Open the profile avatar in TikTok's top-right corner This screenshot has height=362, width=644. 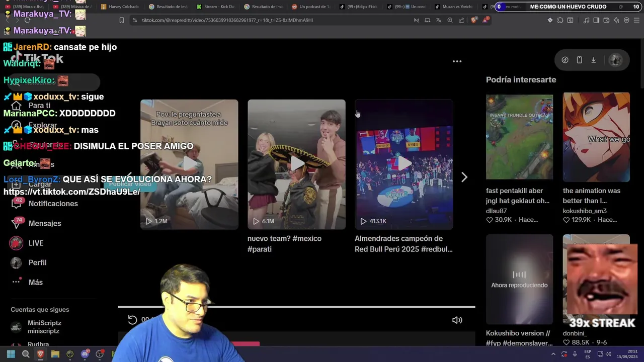pyautogui.click(x=615, y=60)
